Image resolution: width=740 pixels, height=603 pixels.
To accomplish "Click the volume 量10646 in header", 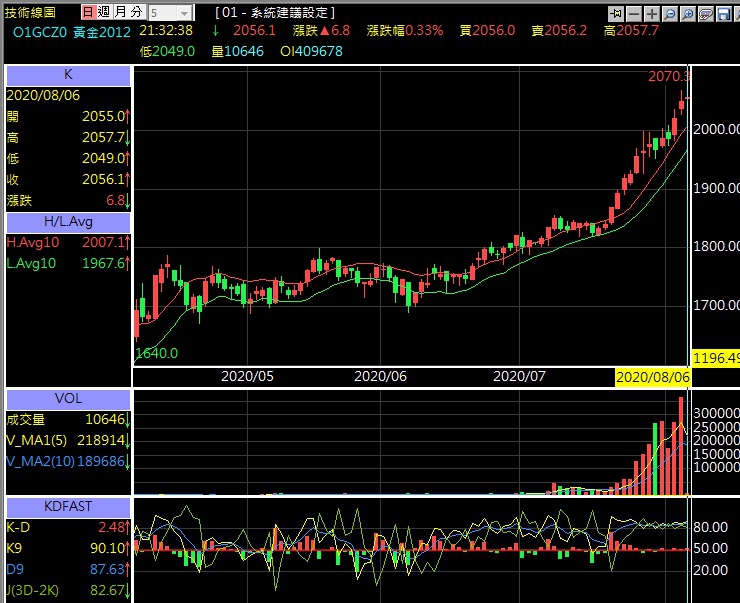I will coord(237,51).
